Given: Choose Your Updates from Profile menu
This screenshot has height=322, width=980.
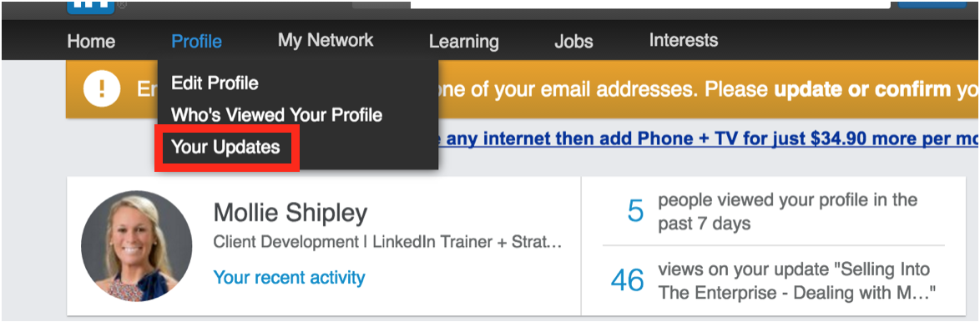Looking at the screenshot, I should (226, 148).
